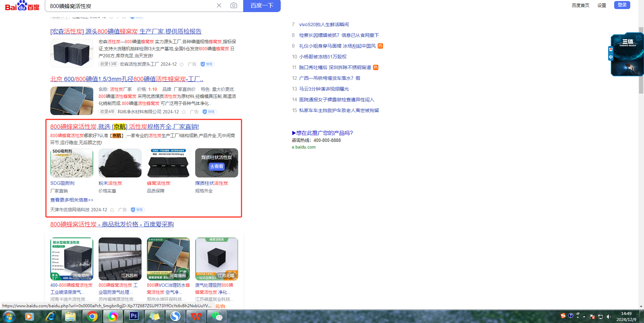Click the 蜂窝活性炭 product thumbnail

[x=168, y=163]
